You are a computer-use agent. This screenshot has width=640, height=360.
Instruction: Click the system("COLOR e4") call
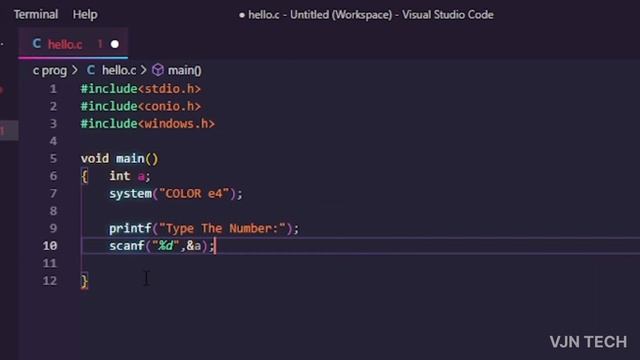click(x=176, y=193)
